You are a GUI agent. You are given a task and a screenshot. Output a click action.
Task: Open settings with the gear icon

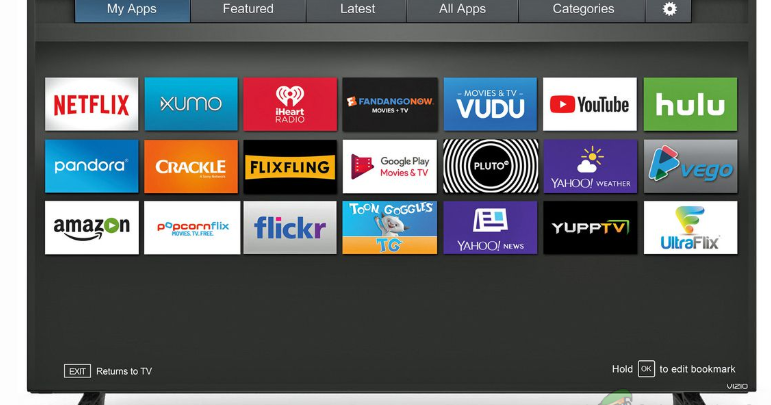[669, 9]
